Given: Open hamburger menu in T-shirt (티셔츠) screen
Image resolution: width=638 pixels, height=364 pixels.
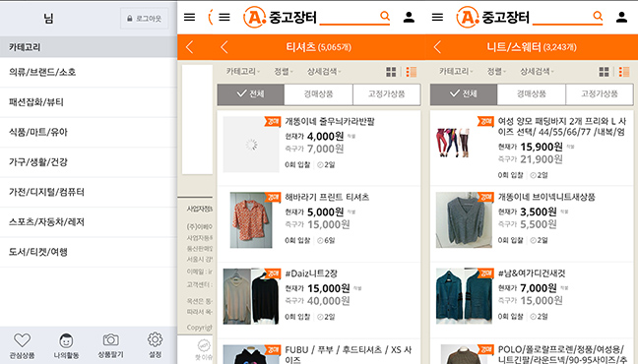Looking at the screenshot, I should [224, 17].
